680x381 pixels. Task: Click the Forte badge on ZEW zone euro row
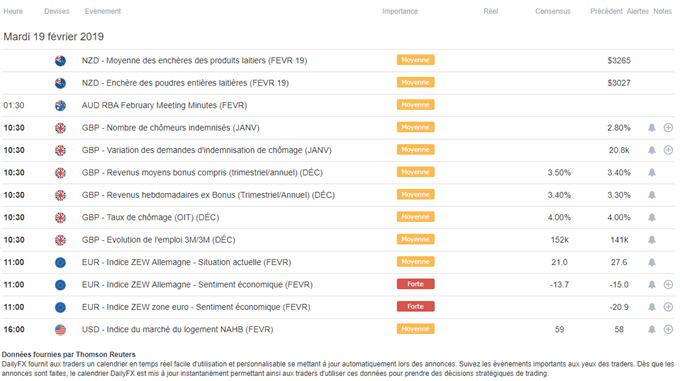[415, 306]
